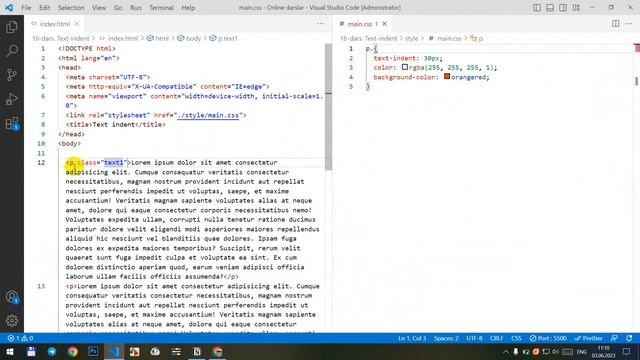Click the ENG input language indicator
The image size is (640, 360).
(x=582, y=351)
